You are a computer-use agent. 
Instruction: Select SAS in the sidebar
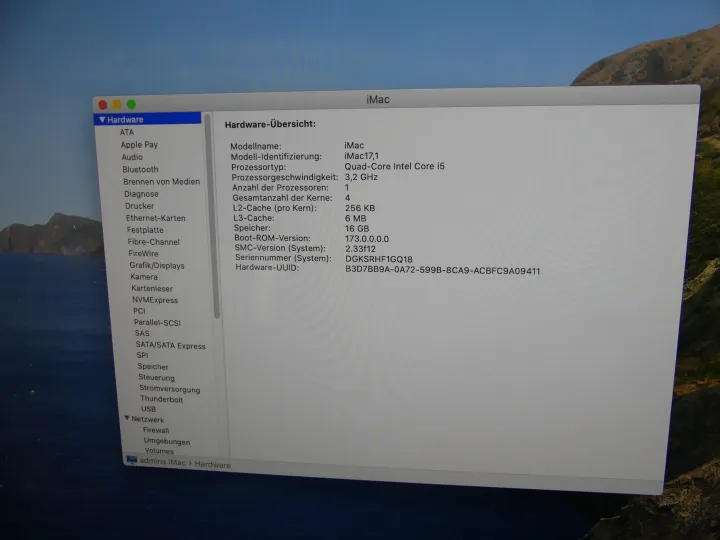(x=142, y=333)
